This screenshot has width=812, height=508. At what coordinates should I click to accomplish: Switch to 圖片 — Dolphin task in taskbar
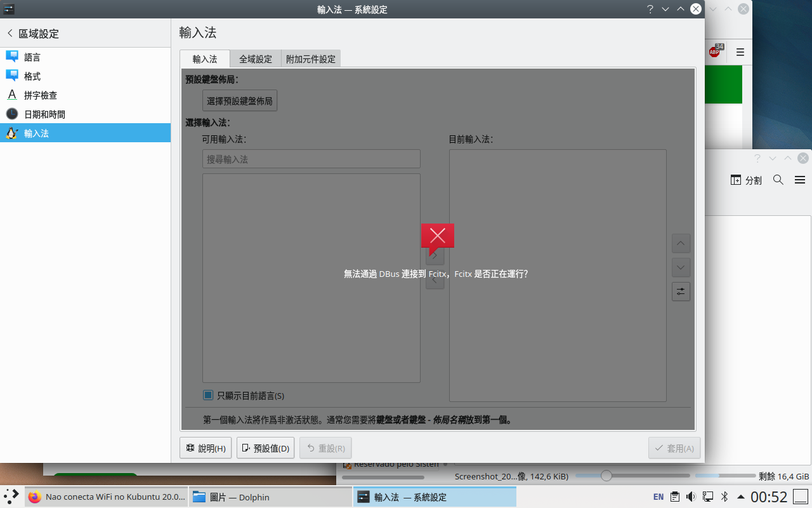coord(270,497)
